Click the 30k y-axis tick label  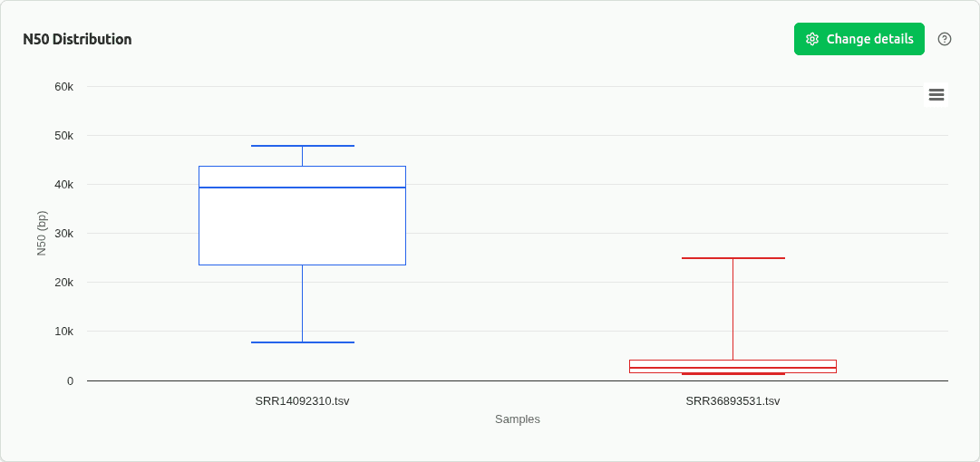tap(63, 234)
